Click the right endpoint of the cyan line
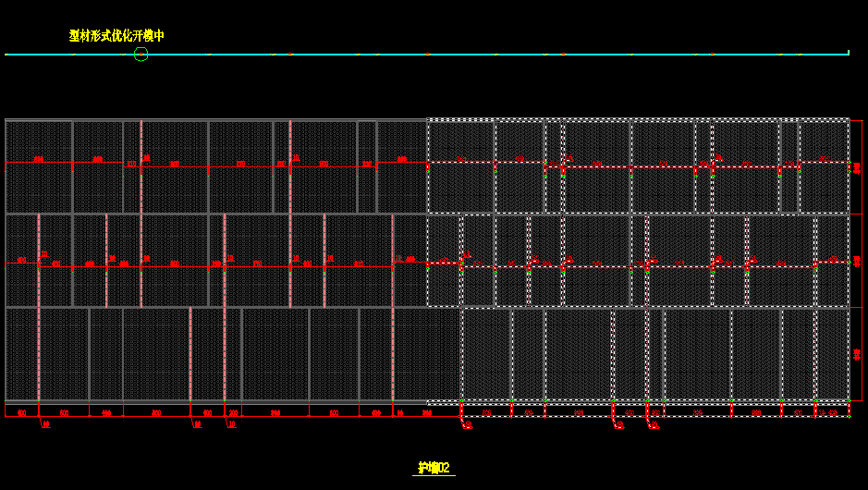 click(x=849, y=54)
